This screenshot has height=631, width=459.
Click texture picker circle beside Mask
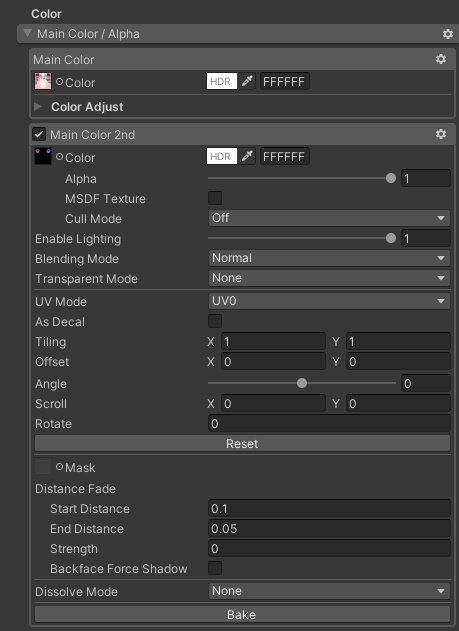(60, 467)
